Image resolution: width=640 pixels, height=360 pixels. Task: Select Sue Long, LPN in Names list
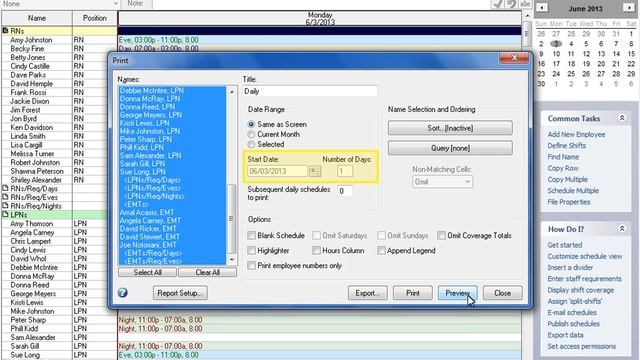click(172, 172)
